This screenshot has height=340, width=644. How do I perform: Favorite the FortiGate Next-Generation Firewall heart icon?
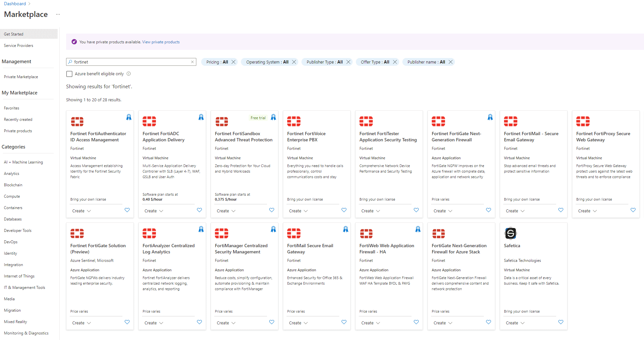[x=489, y=210]
